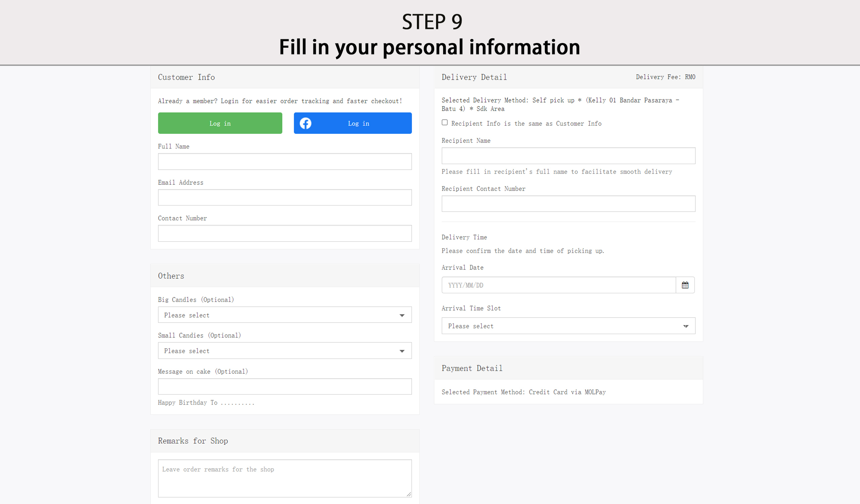Click the Recipient Name field
The height and width of the screenshot is (504, 860).
click(x=568, y=156)
